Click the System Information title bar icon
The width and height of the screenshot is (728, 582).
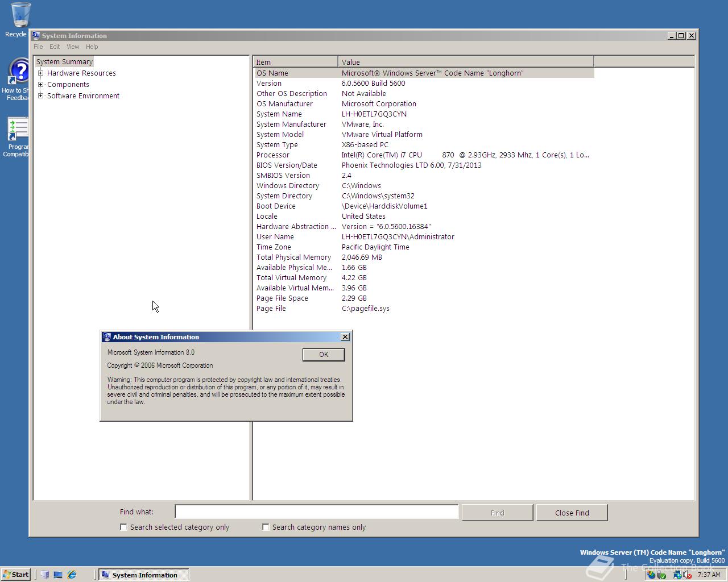coord(36,35)
